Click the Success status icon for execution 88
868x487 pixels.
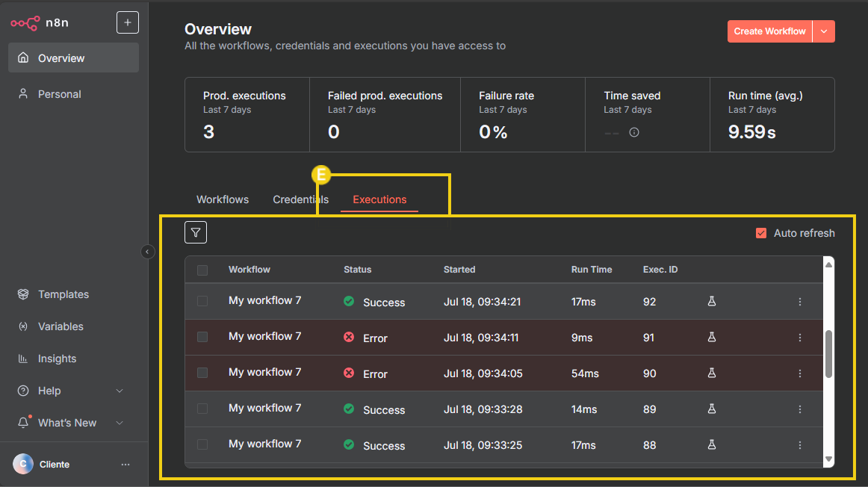pyautogui.click(x=349, y=444)
